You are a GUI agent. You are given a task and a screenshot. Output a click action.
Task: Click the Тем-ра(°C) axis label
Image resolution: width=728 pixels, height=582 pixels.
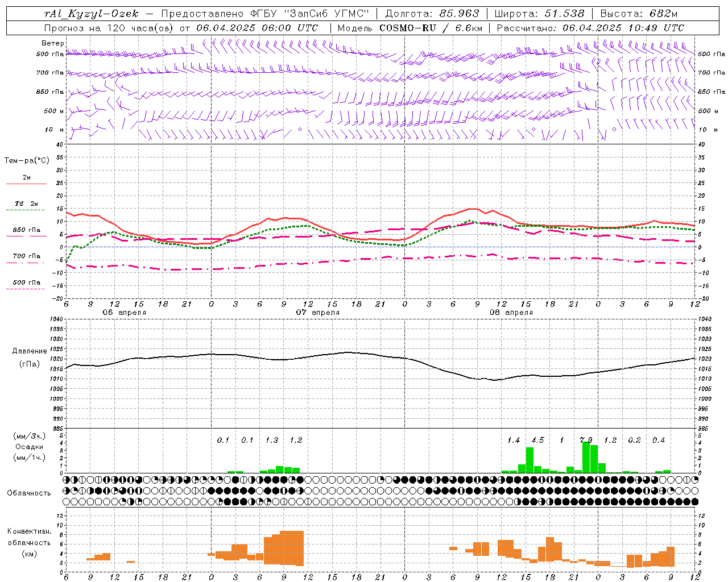point(27,161)
